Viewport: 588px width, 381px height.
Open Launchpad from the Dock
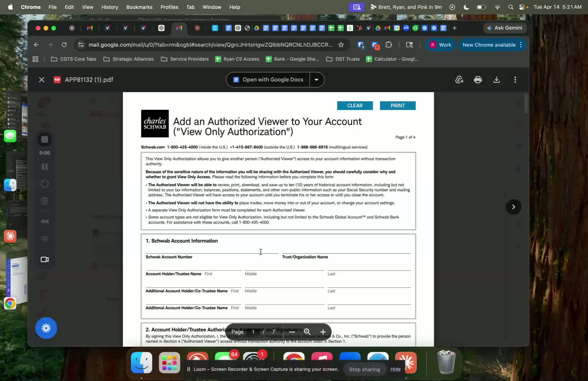(x=169, y=363)
